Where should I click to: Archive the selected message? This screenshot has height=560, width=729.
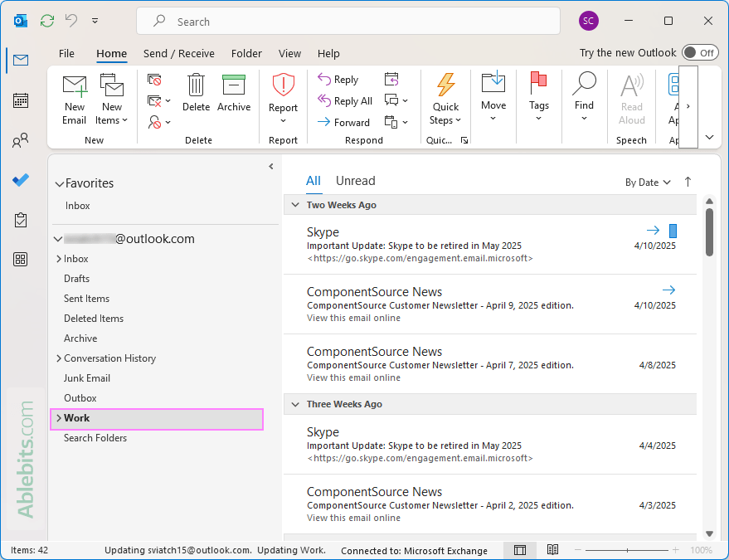coord(234,93)
